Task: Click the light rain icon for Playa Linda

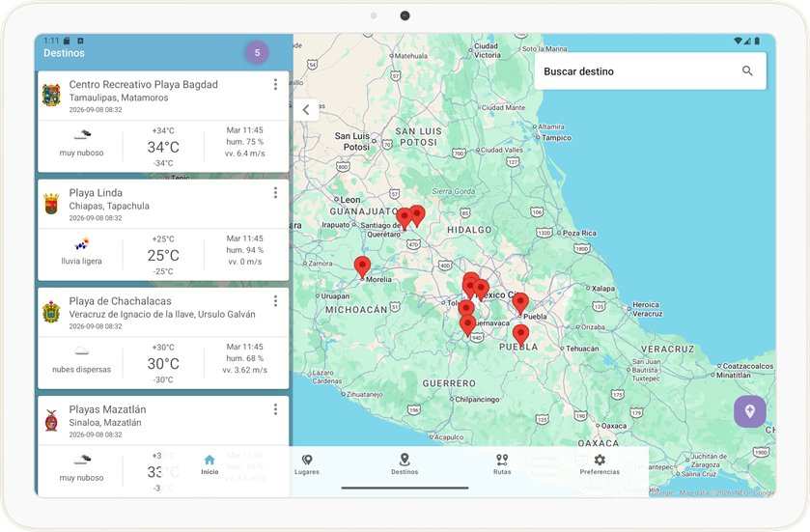Action: pyautogui.click(x=82, y=243)
